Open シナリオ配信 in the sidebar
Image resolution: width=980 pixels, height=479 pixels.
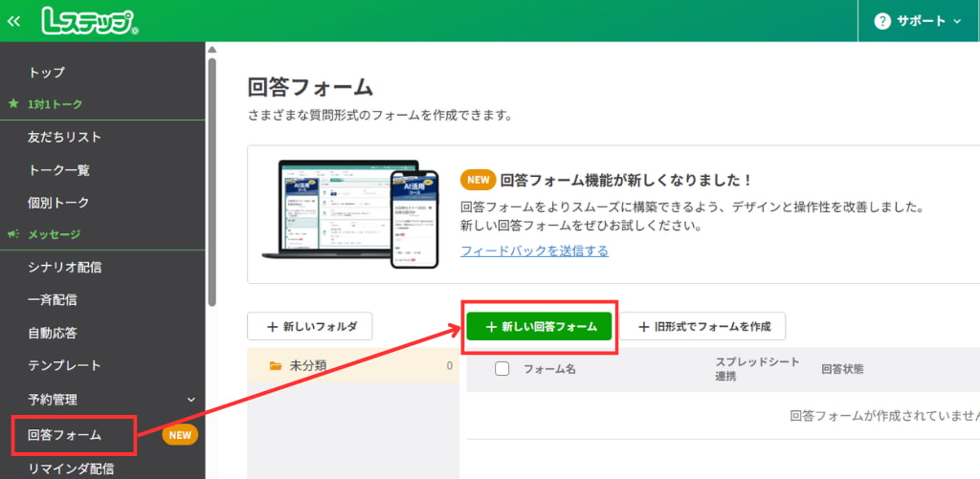pyautogui.click(x=64, y=268)
